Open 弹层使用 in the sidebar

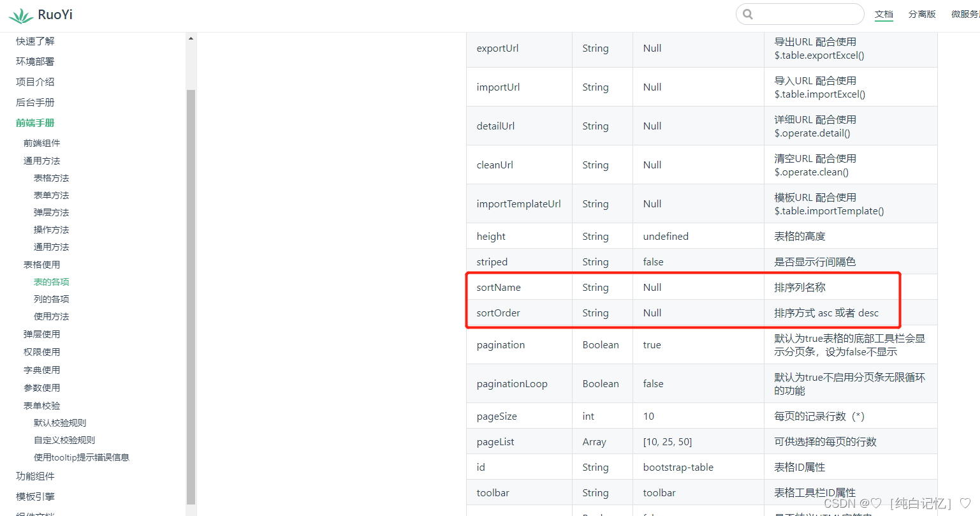click(42, 334)
